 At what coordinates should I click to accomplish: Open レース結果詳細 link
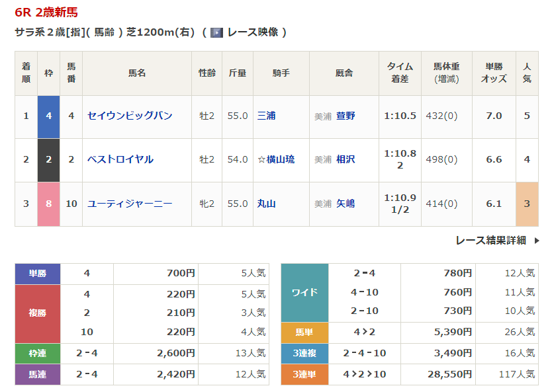pos(490,241)
